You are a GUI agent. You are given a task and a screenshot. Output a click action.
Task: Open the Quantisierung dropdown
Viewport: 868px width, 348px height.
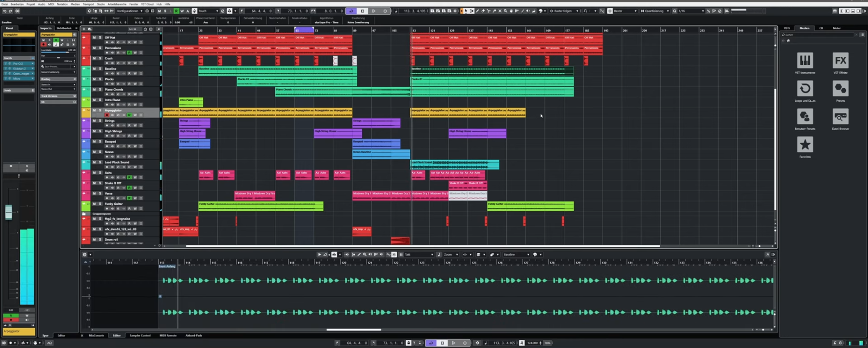tap(655, 11)
